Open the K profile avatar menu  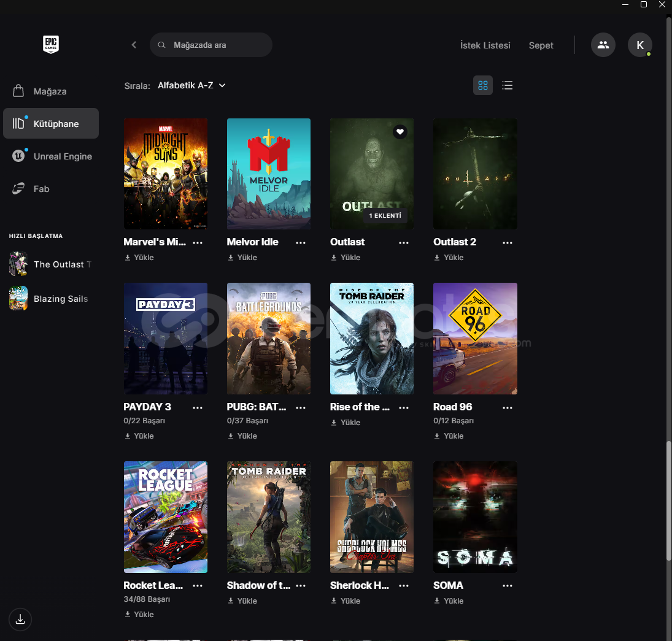pyautogui.click(x=639, y=45)
